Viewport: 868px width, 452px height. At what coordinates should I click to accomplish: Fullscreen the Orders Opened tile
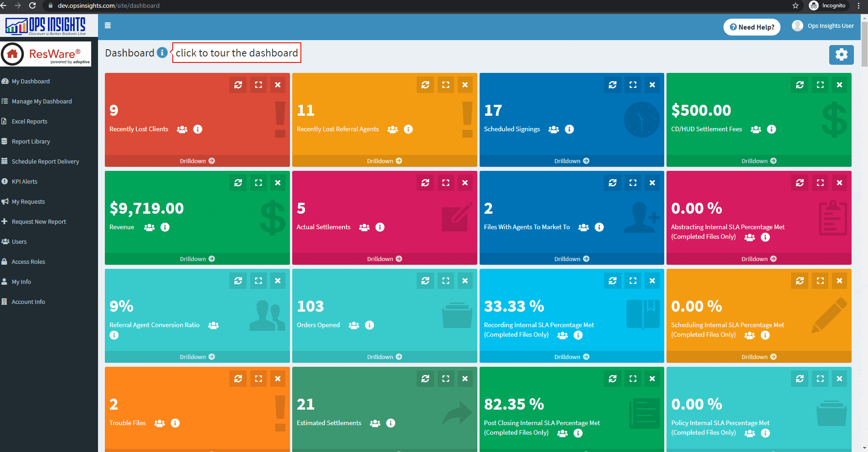pyautogui.click(x=445, y=281)
